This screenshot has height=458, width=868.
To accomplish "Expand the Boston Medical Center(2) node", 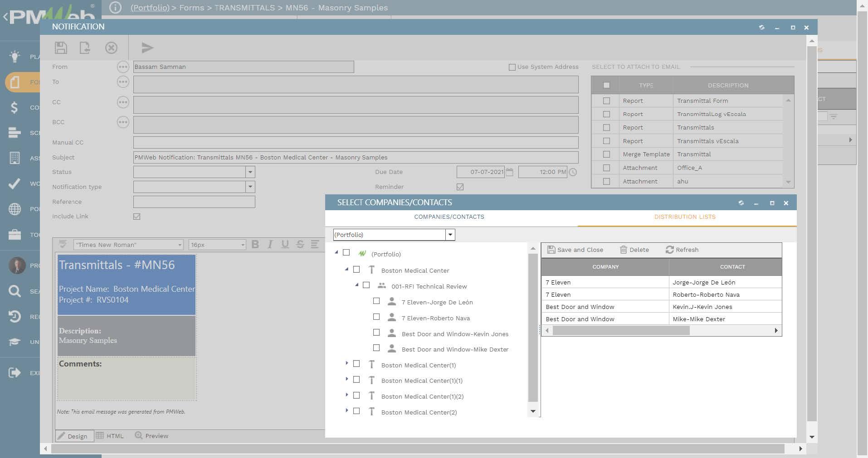I will [346, 410].
